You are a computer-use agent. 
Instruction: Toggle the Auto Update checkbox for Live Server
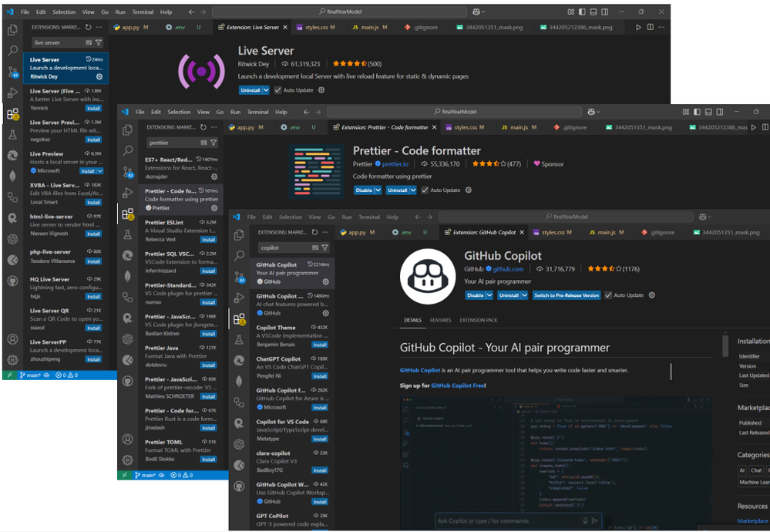pyautogui.click(x=277, y=90)
